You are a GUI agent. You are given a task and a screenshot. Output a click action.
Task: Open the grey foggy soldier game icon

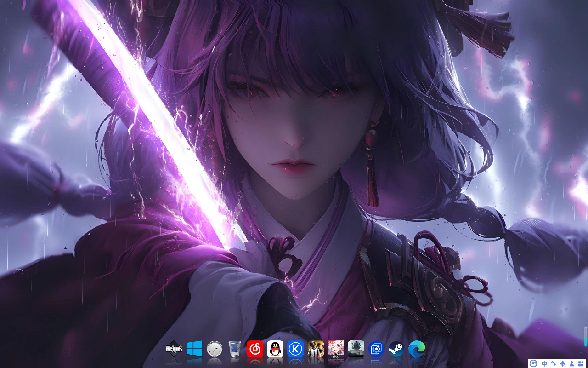point(356,349)
